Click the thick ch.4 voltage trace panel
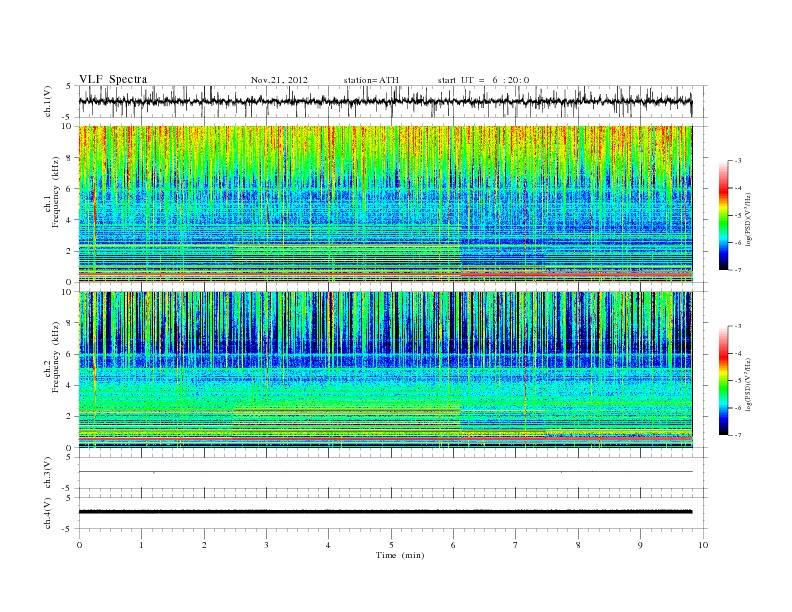 click(392, 513)
